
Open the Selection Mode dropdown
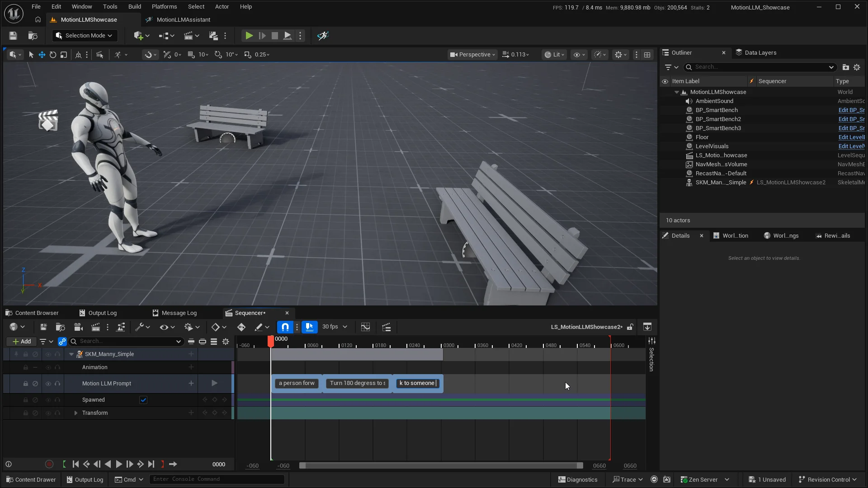coord(85,36)
